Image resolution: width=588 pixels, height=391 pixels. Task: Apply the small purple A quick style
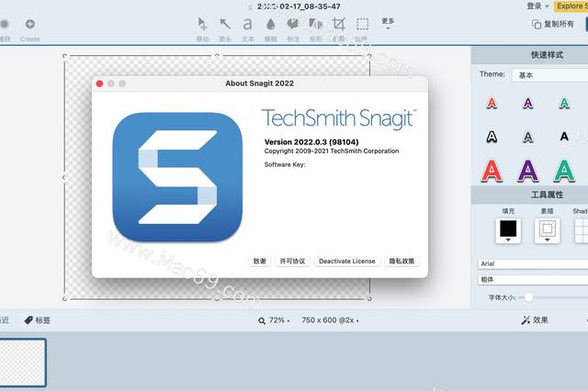point(527,103)
